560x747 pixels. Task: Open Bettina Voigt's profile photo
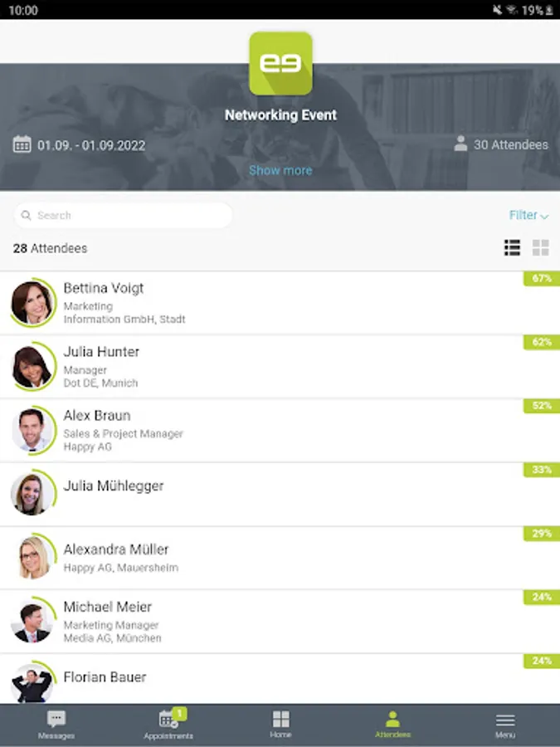[x=32, y=303]
